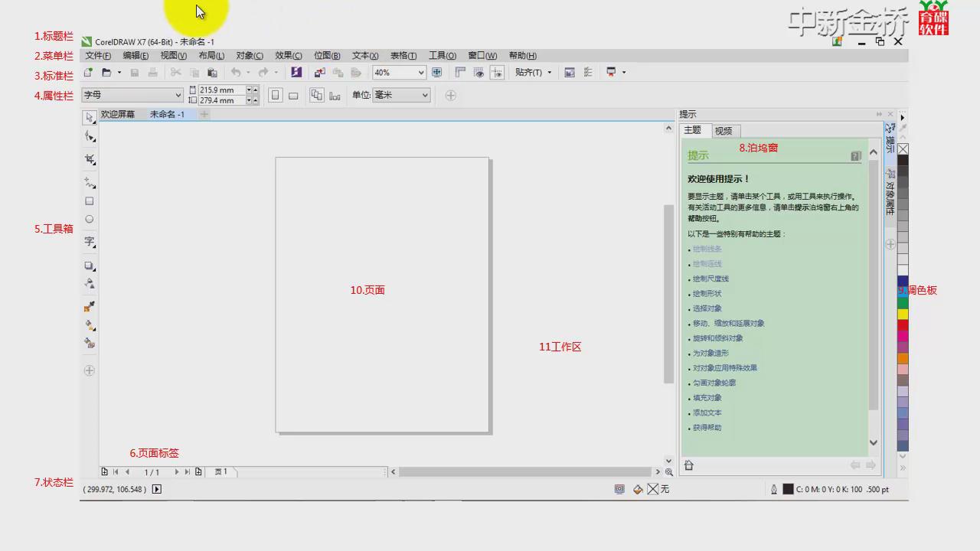Expand the Open file dropdown arrow
This screenshot has width=980, height=551.
point(119,73)
